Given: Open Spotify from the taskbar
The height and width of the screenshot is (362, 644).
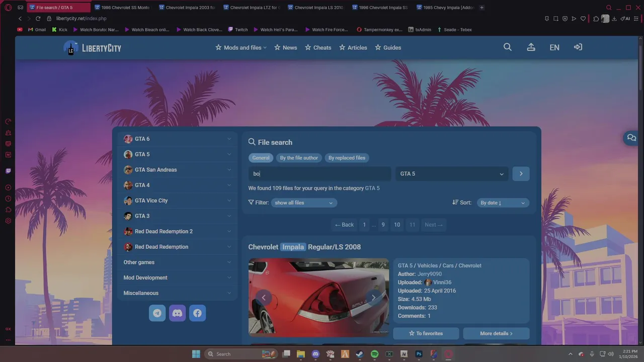Looking at the screenshot, I should pos(374,354).
